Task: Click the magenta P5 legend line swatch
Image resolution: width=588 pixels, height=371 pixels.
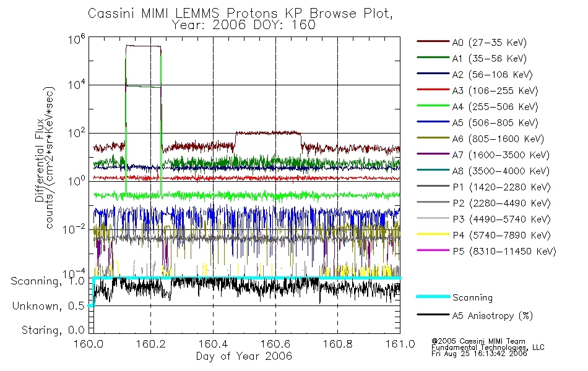Action: click(433, 250)
